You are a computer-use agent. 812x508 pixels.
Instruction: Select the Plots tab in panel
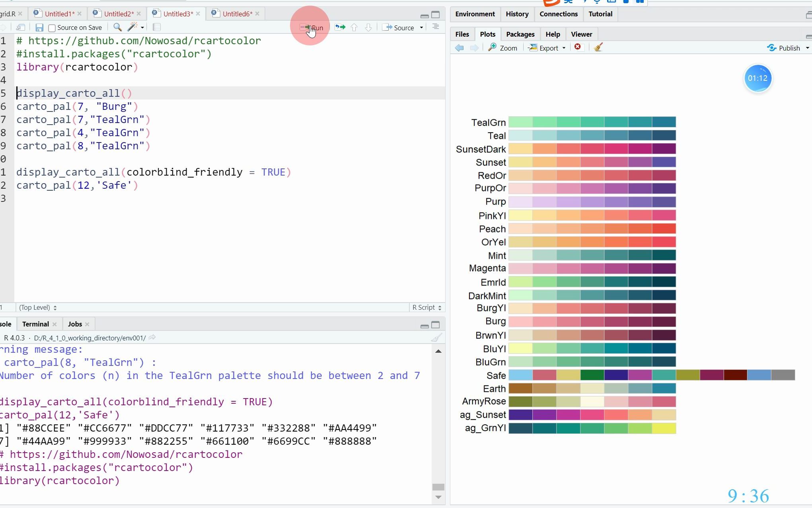[487, 34]
